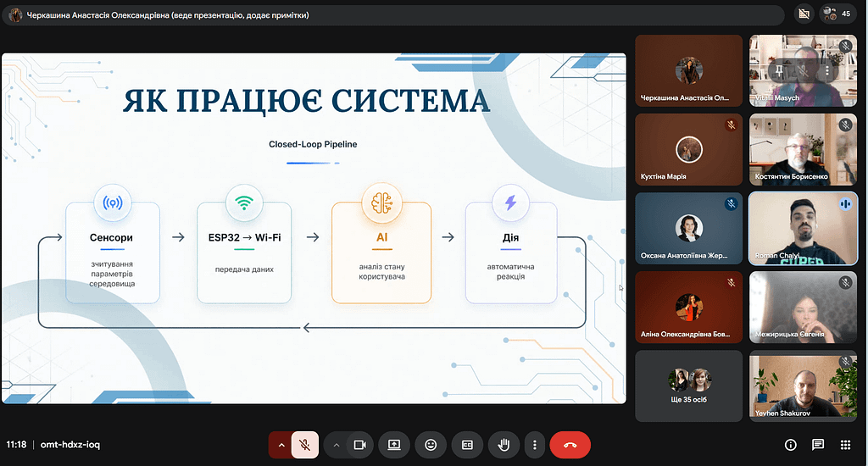Select Yevhen Shakurov video tile
This screenshot has height=466, width=868.
coord(804,386)
